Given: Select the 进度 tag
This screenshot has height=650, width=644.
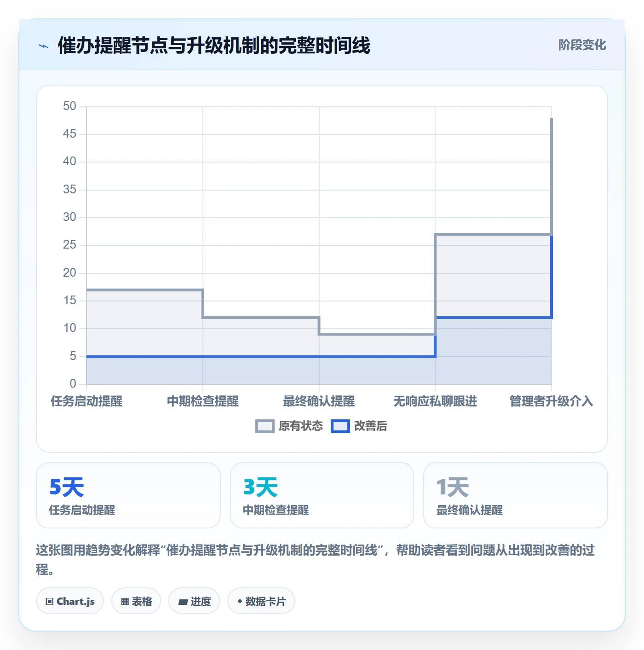Looking at the screenshot, I should (194, 601).
